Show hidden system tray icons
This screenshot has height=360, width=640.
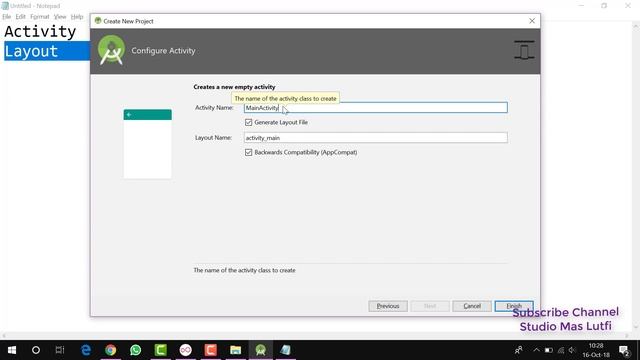point(536,350)
